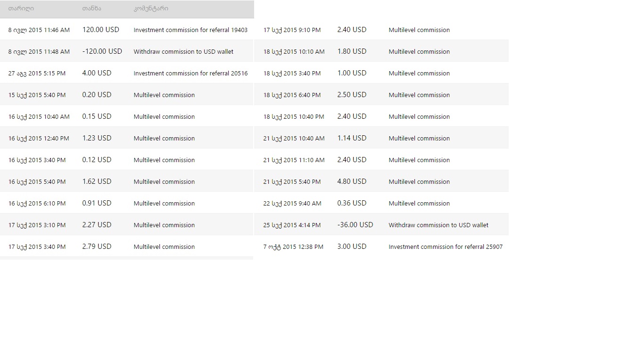The width and height of the screenshot is (644, 362).
Task: Click the 7 ოქტ 2015 12:38 PM date
Action: tap(293, 247)
